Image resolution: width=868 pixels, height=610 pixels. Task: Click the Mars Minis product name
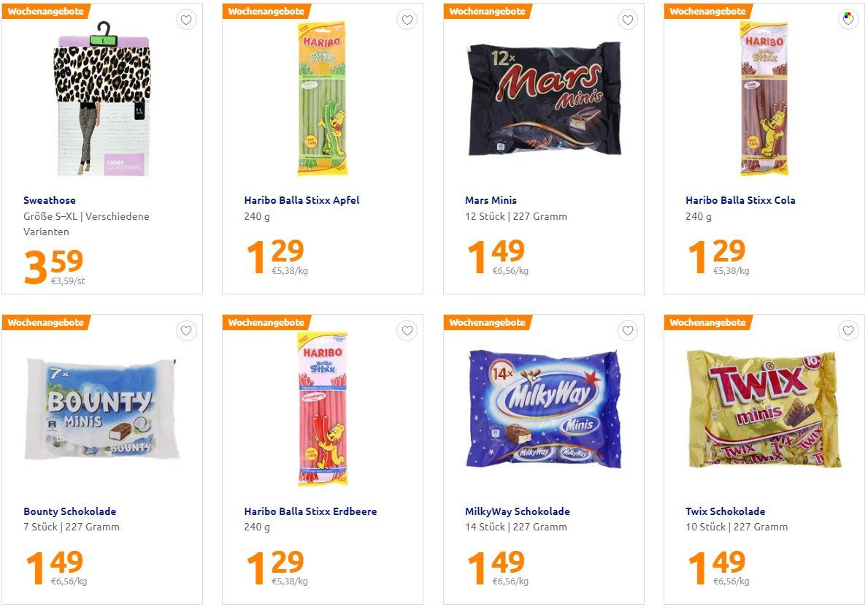tap(491, 201)
